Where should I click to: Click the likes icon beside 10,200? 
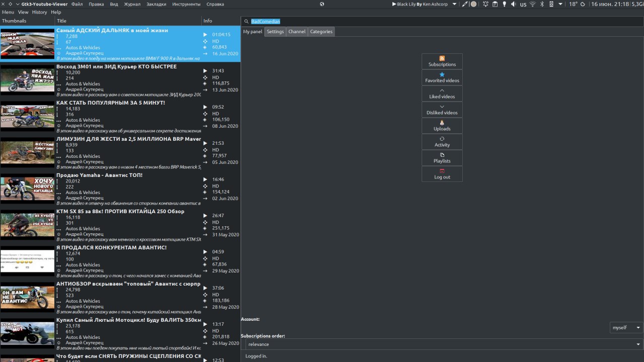58,72
